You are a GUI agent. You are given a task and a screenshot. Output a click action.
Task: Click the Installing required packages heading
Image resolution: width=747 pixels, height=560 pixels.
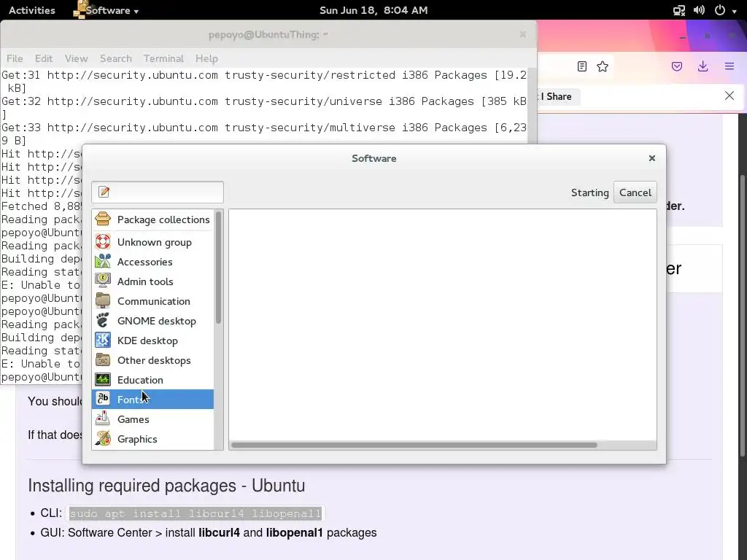(166, 486)
